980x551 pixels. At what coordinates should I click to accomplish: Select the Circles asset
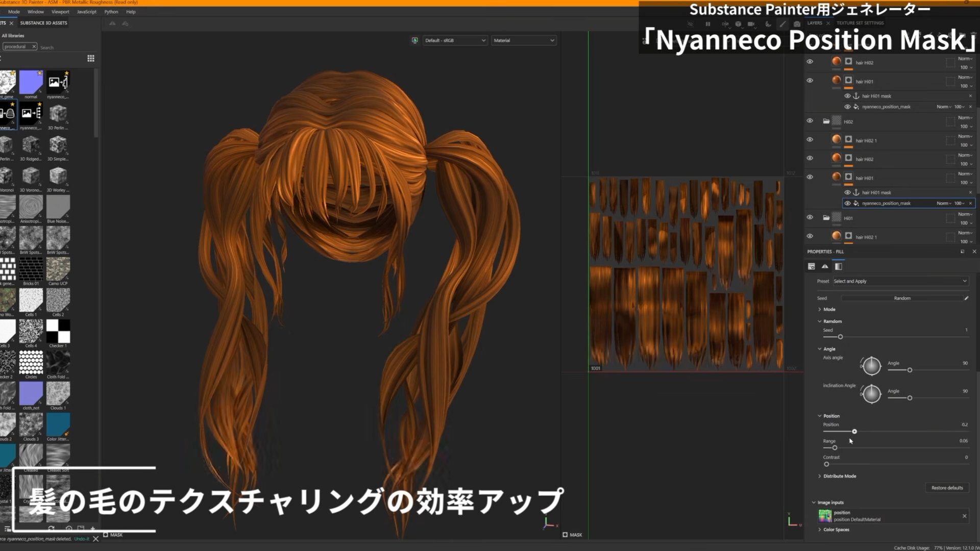(31, 362)
